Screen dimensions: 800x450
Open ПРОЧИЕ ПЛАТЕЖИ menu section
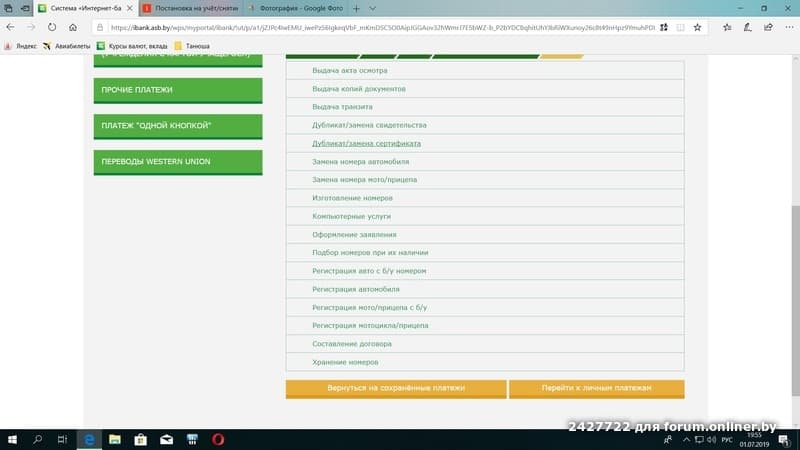point(178,90)
